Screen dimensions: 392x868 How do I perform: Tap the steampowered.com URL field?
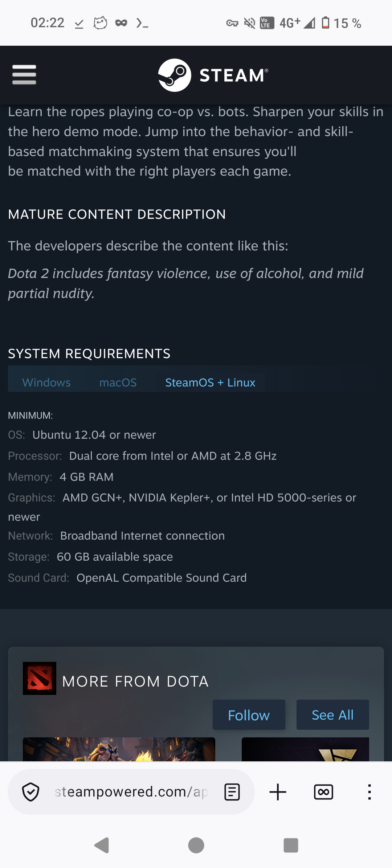click(131, 792)
